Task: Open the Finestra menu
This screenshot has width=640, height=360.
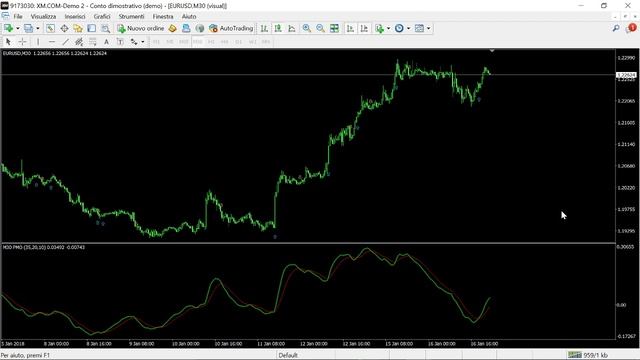Action: click(163, 16)
